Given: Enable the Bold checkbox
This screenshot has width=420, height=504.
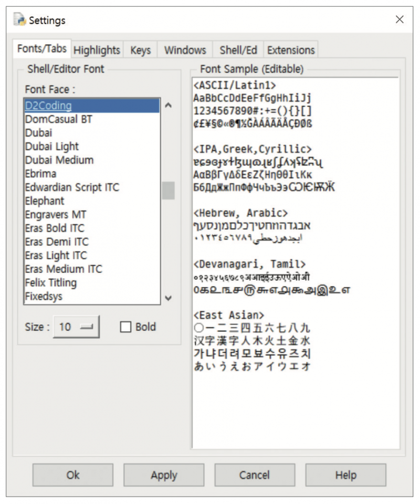Looking at the screenshot, I should point(125,327).
